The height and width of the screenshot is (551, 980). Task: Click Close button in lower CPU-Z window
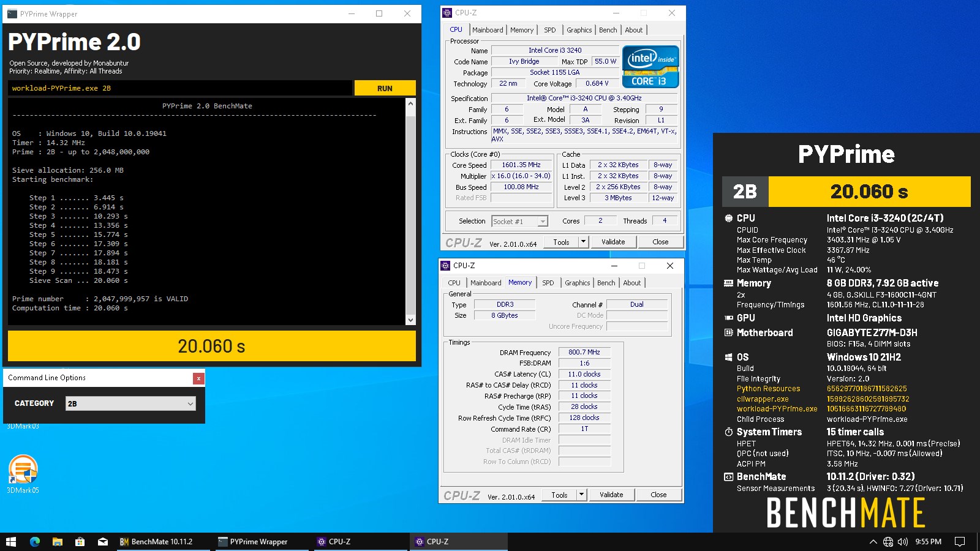pyautogui.click(x=658, y=495)
